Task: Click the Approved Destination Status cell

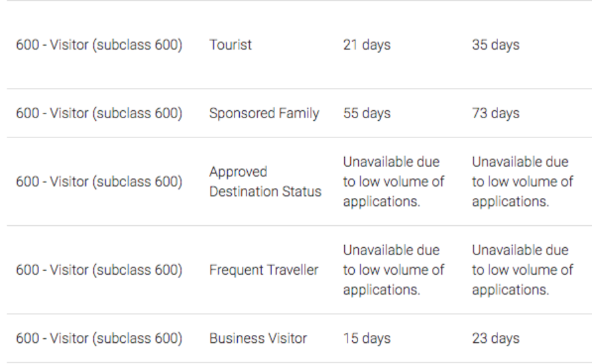Action: [266, 182]
